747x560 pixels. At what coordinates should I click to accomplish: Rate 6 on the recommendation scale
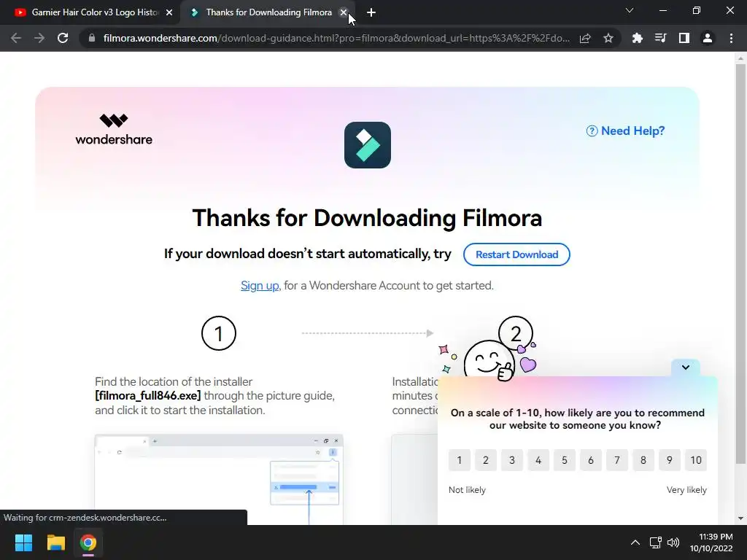click(591, 460)
